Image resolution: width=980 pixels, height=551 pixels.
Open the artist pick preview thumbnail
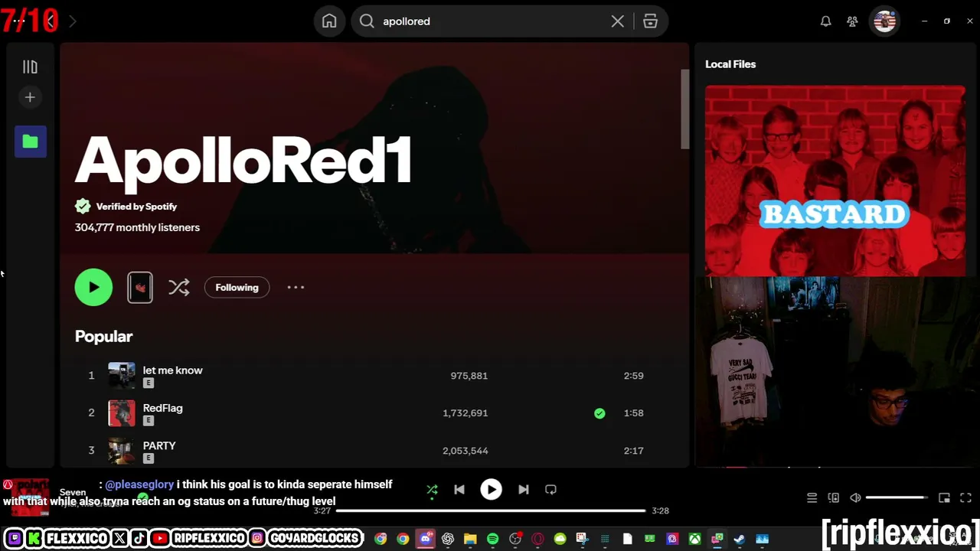tap(140, 288)
